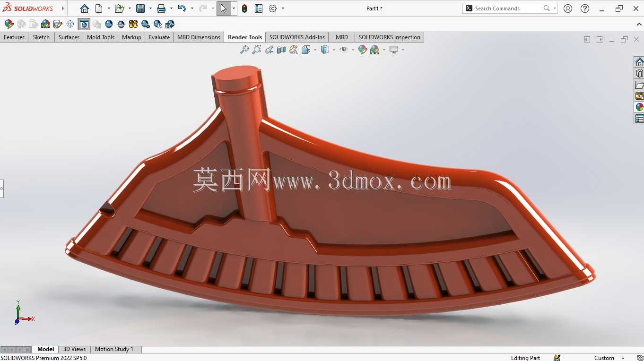This screenshot has height=361, width=644.
Task: Open the Options gear
Action: click(x=273, y=9)
